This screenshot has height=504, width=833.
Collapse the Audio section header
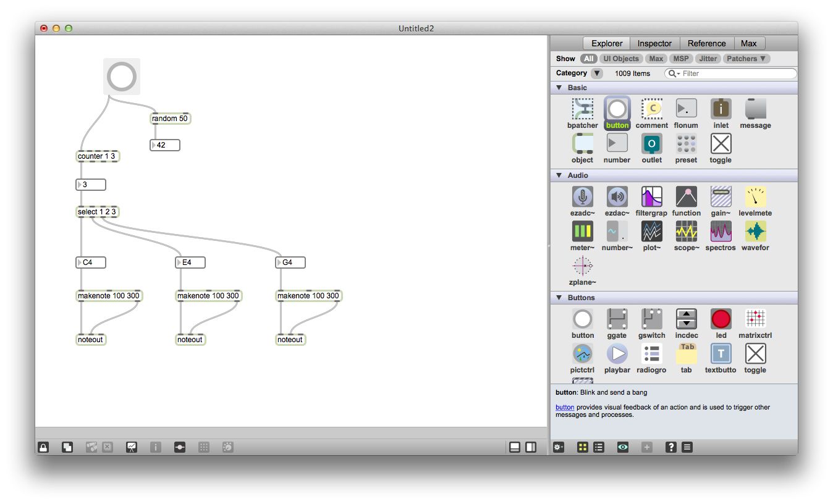coord(559,175)
